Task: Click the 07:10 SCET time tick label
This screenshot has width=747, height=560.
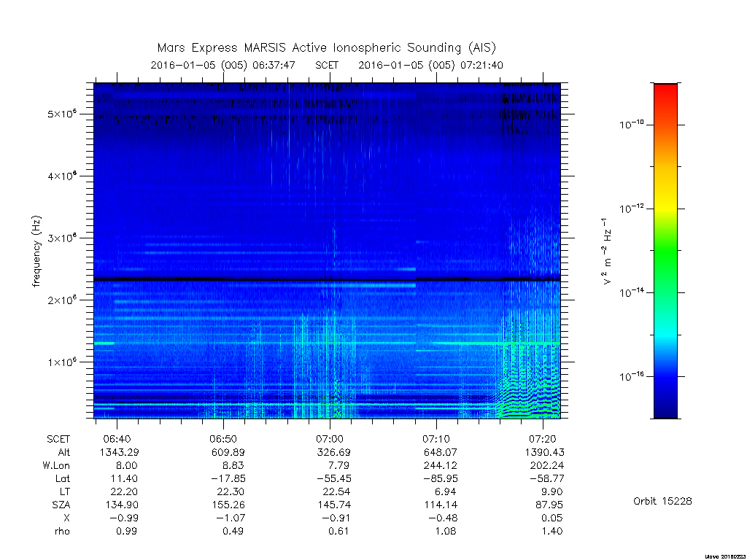Action: (x=436, y=438)
